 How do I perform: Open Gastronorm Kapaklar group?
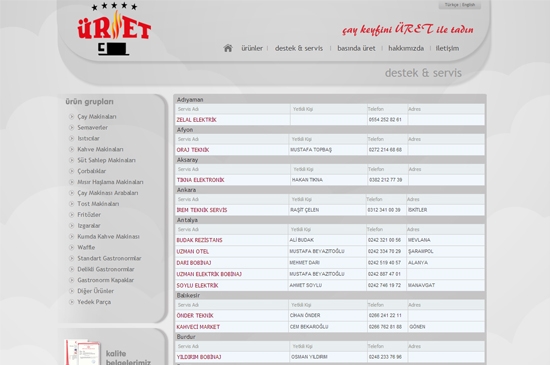106,280
